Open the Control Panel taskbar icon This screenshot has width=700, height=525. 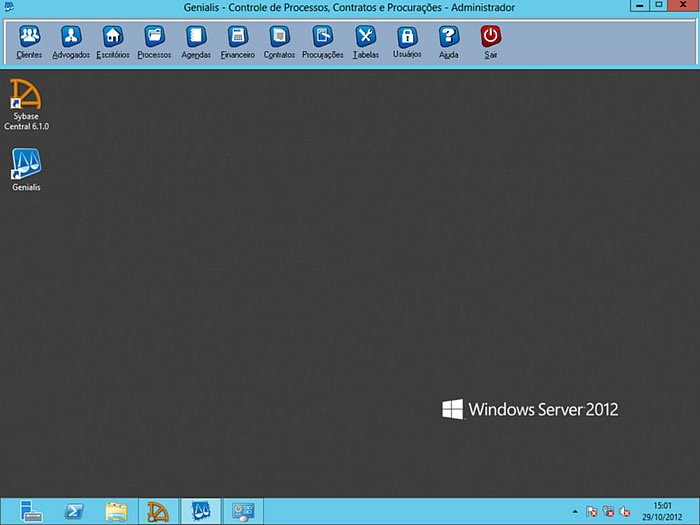coord(243,511)
